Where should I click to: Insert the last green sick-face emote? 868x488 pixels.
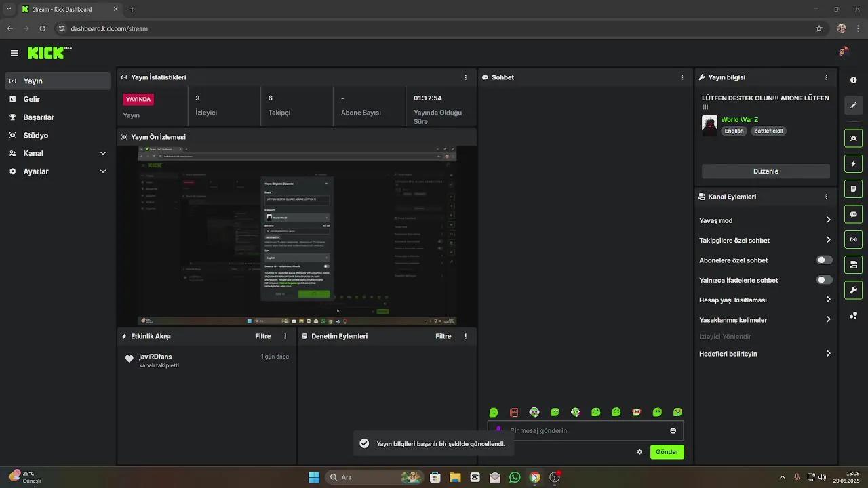pyautogui.click(x=677, y=412)
